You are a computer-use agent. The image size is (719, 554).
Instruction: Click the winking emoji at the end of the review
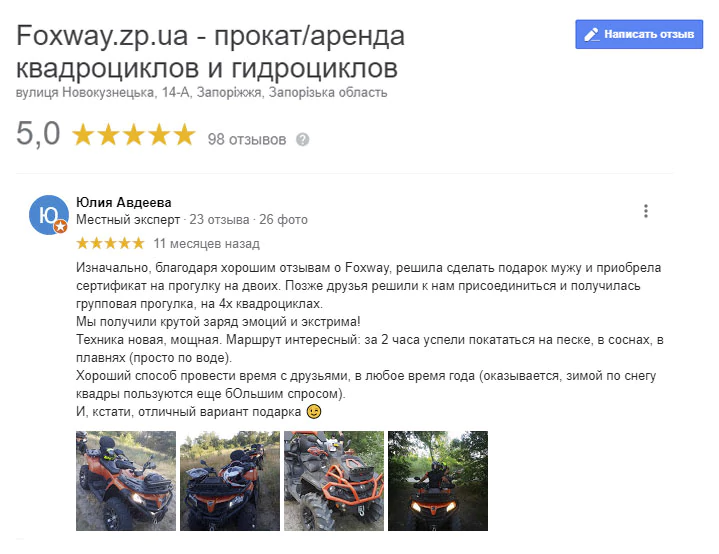(x=314, y=411)
